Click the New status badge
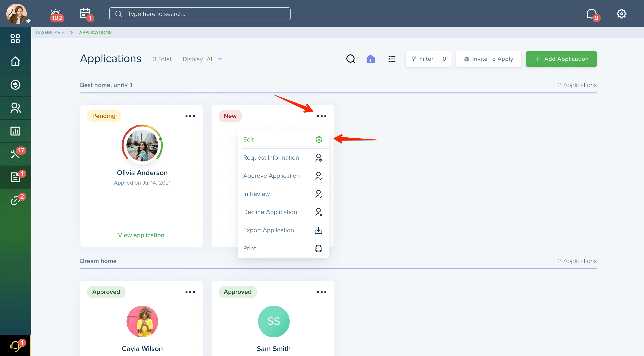Screen dimensions: 644x356 [x=230, y=116]
